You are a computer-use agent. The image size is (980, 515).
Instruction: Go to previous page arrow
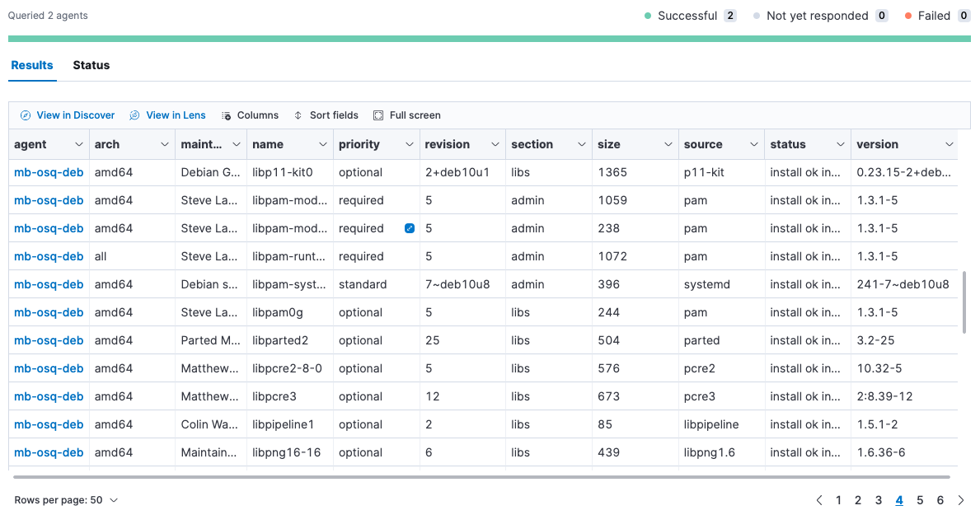click(x=819, y=500)
